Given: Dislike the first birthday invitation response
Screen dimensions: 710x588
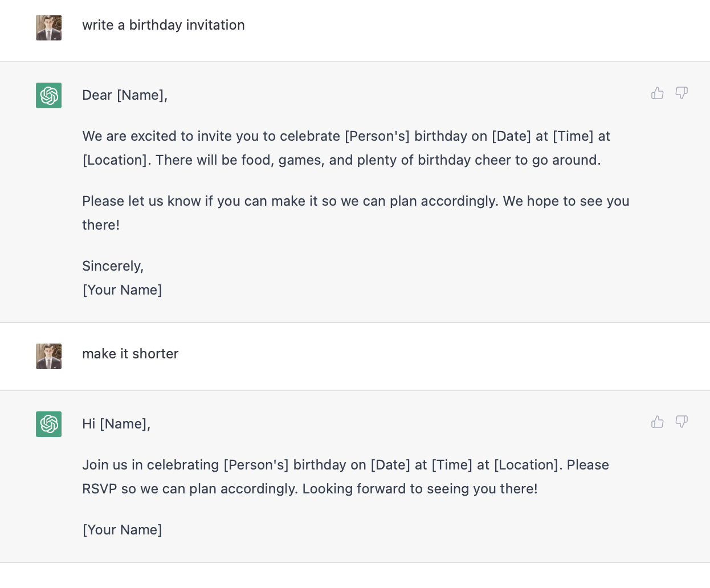Looking at the screenshot, I should [682, 93].
